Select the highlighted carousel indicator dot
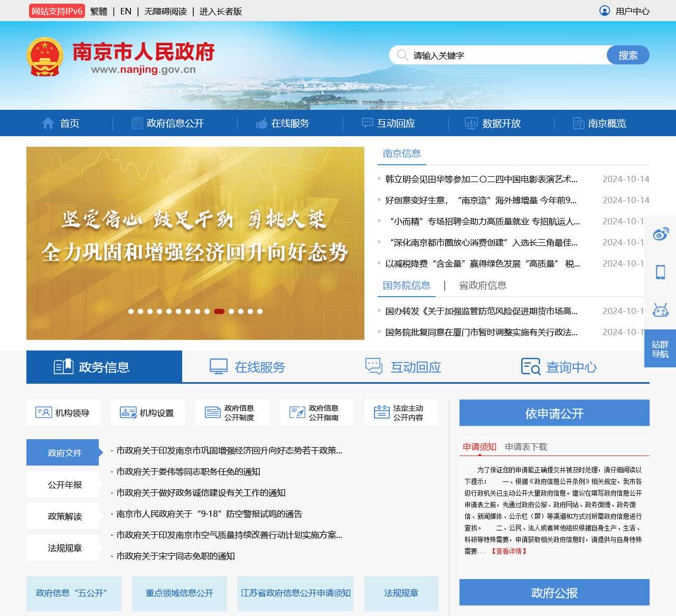 point(219,311)
